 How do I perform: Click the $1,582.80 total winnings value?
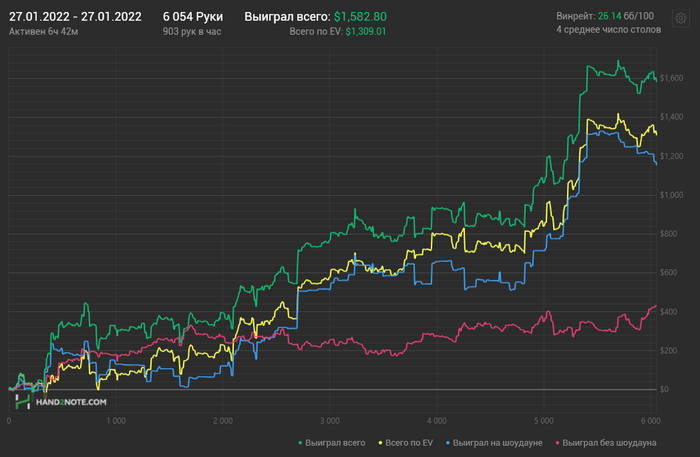click(x=360, y=17)
